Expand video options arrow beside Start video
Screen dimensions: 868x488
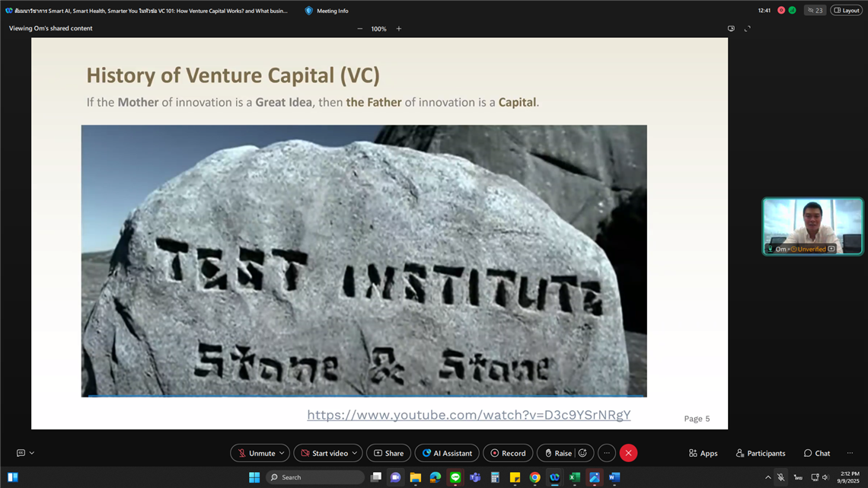point(354,453)
